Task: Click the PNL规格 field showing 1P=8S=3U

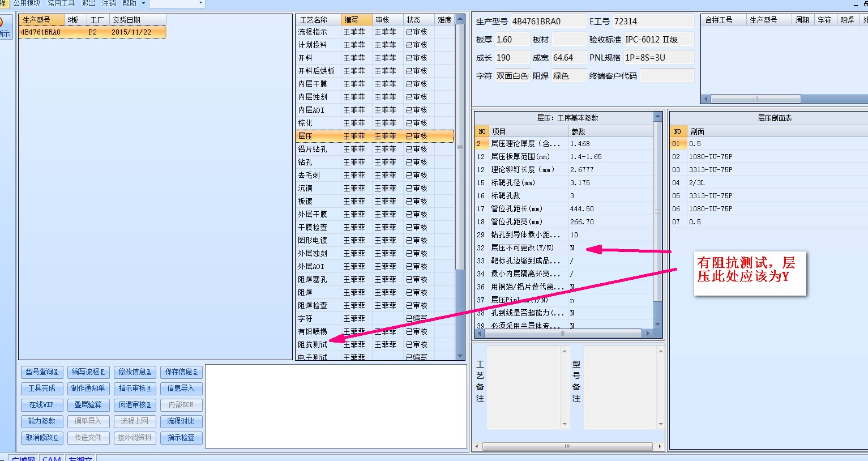Action: tap(659, 58)
